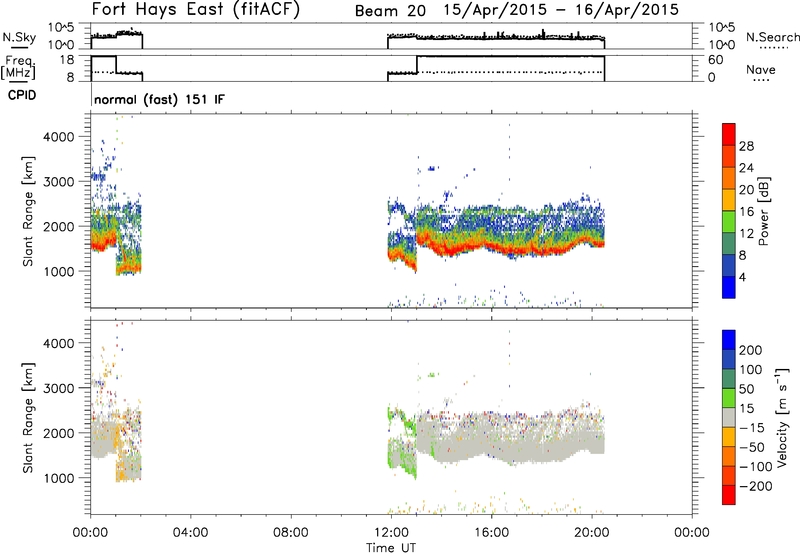Click the light green segment of Velocity color bar
This screenshot has width=800, height=554.
point(729,398)
